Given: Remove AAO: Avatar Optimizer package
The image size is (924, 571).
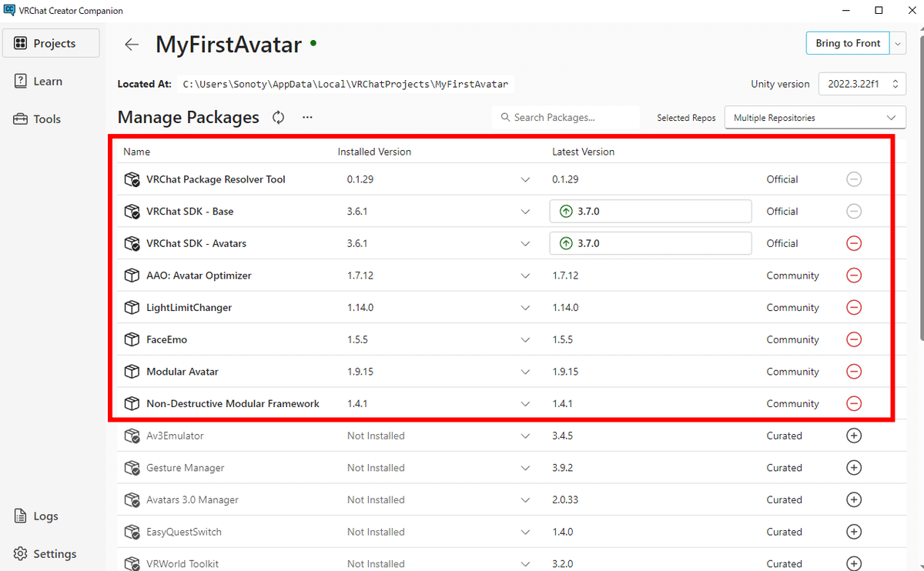Looking at the screenshot, I should tap(854, 275).
